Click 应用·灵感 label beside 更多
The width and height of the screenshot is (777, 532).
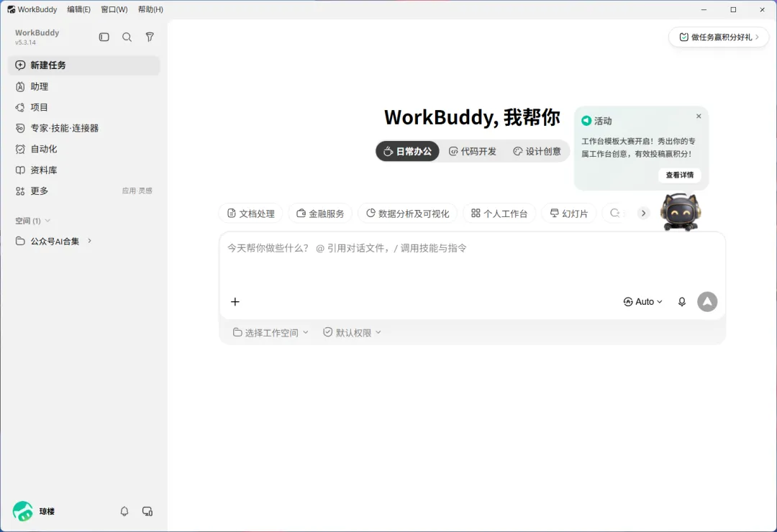point(137,191)
